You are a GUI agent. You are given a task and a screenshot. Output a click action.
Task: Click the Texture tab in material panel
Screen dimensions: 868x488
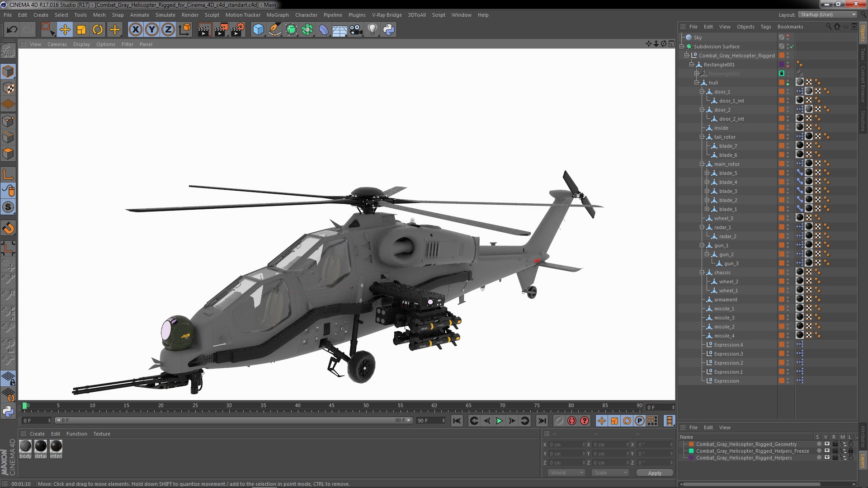pyautogui.click(x=101, y=434)
